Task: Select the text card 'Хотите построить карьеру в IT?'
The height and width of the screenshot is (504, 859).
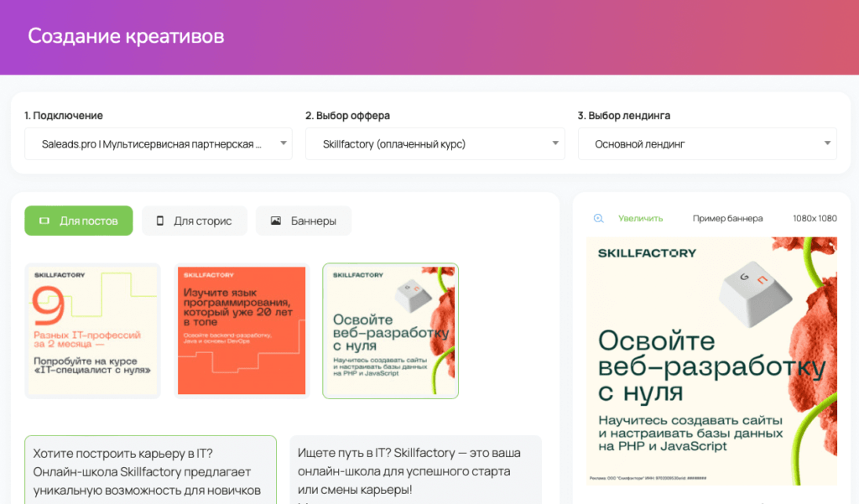Action: (151, 470)
